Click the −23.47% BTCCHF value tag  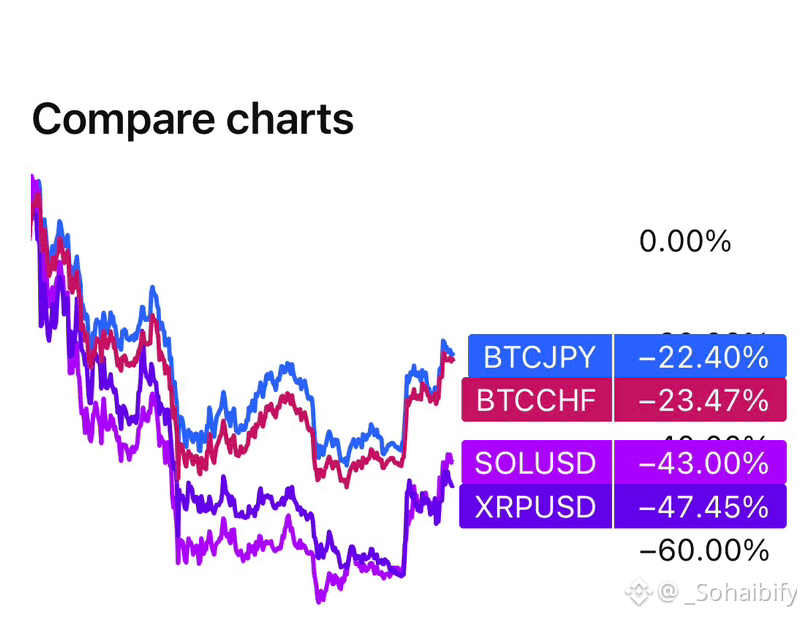coord(701,400)
